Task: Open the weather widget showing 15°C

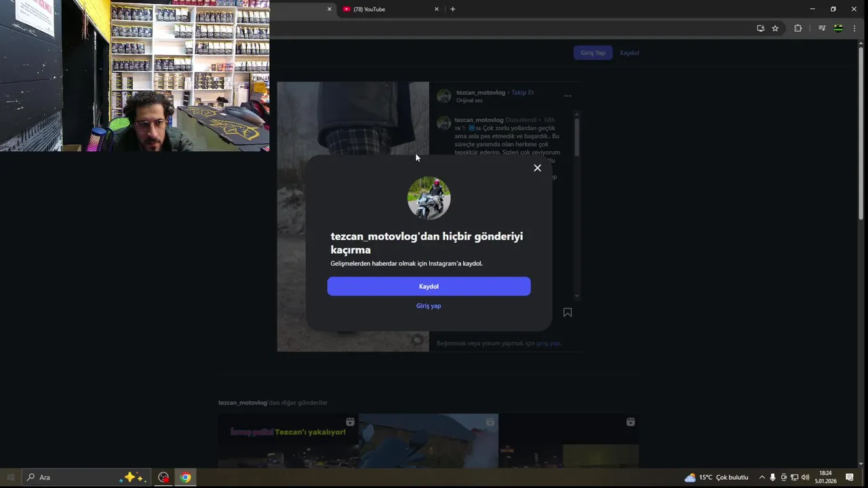Action: (716, 477)
